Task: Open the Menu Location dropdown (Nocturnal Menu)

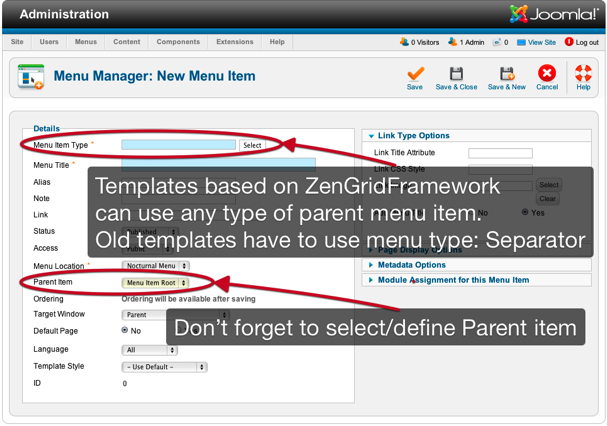Action: click(x=156, y=266)
